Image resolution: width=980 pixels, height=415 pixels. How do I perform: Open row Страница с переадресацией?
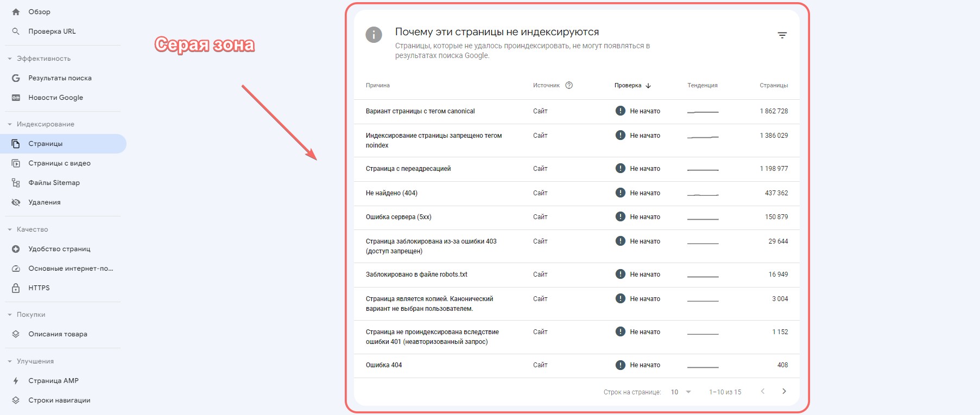click(x=577, y=169)
